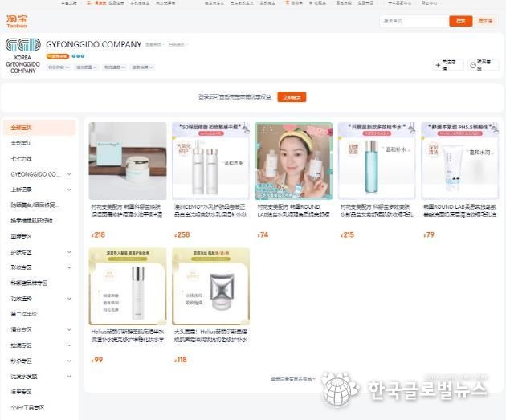506x420 pixels.
Task: Open the blue toner bottle product priced 215
Action: [x=377, y=161]
